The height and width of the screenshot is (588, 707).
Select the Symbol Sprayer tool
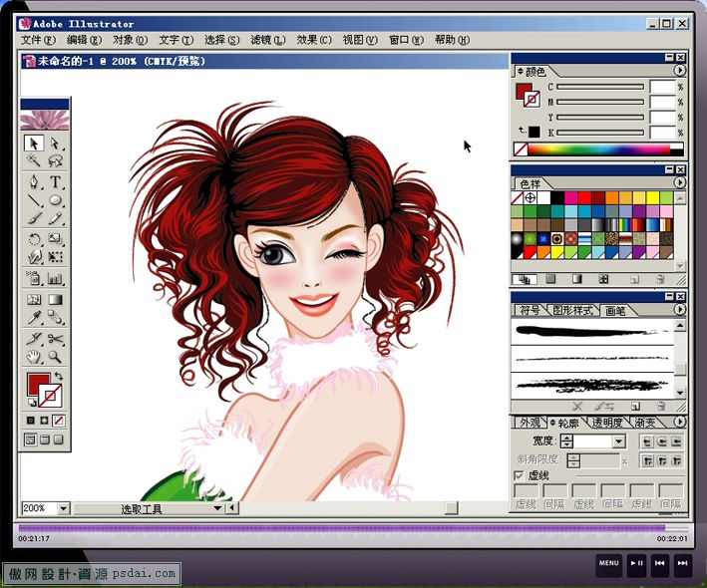[34, 278]
